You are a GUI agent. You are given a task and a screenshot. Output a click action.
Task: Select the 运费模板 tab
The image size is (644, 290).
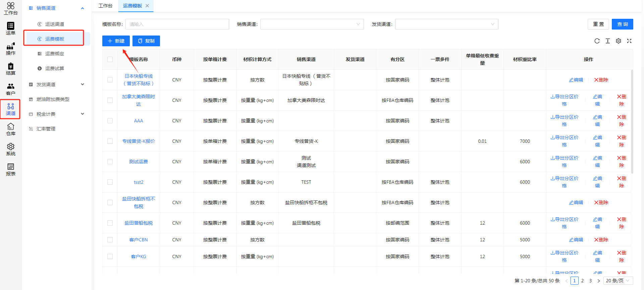coord(132,6)
